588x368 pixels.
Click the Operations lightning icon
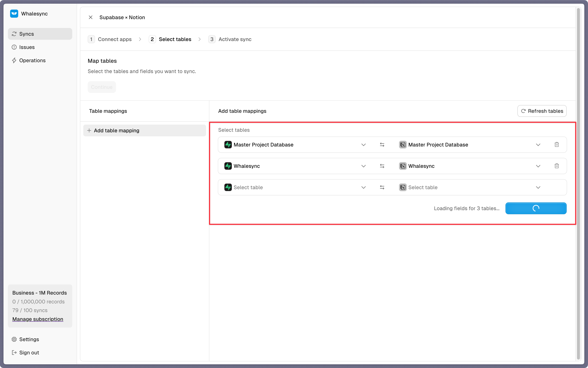14,60
